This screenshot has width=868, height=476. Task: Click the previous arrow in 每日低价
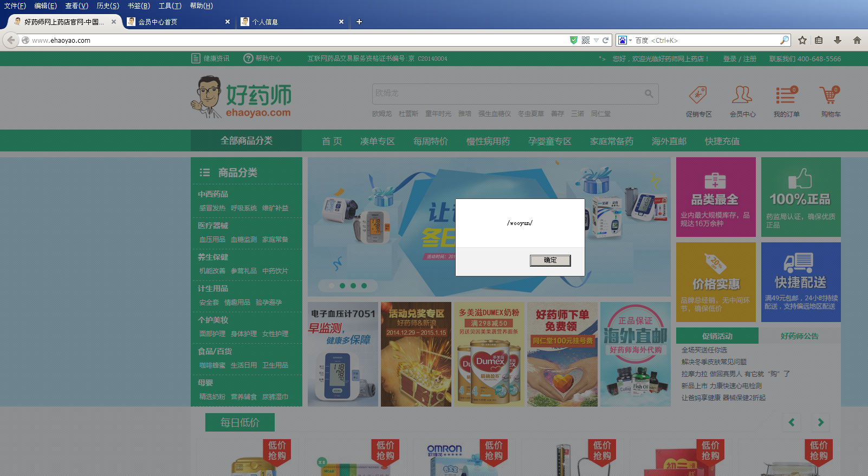(x=792, y=422)
